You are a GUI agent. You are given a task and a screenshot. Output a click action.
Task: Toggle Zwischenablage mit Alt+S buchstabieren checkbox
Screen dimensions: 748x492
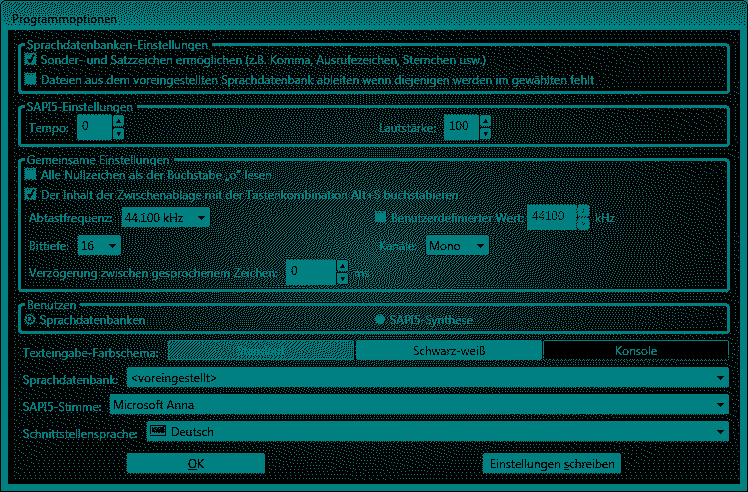point(31,194)
